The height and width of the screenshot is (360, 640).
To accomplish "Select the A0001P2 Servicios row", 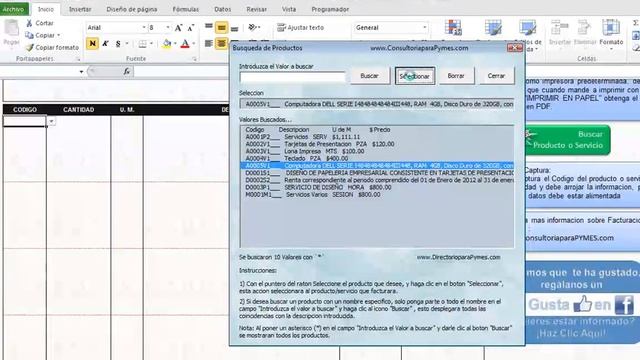I will (377, 137).
